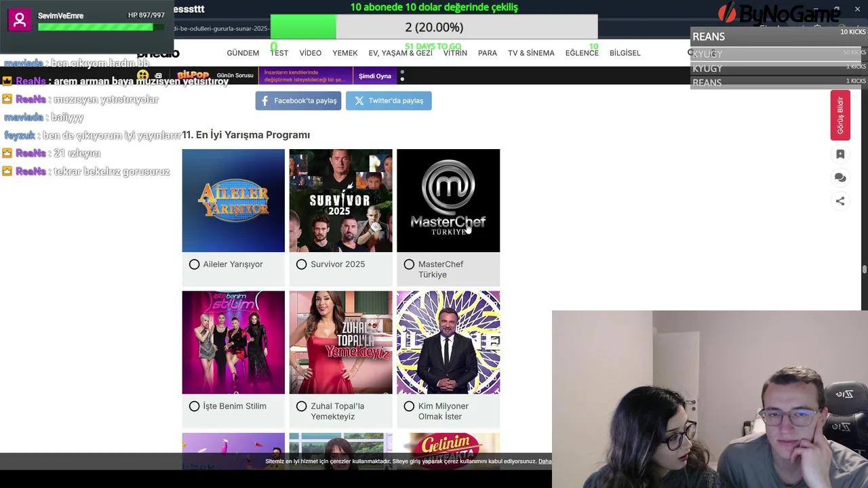The height and width of the screenshot is (488, 868).
Task: Click the KYUGY 1 KICKS leaderboard row
Action: coord(778,68)
